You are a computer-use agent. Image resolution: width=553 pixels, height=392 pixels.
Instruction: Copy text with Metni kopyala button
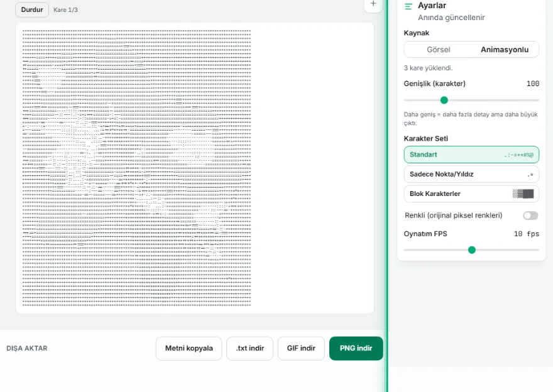pos(189,348)
